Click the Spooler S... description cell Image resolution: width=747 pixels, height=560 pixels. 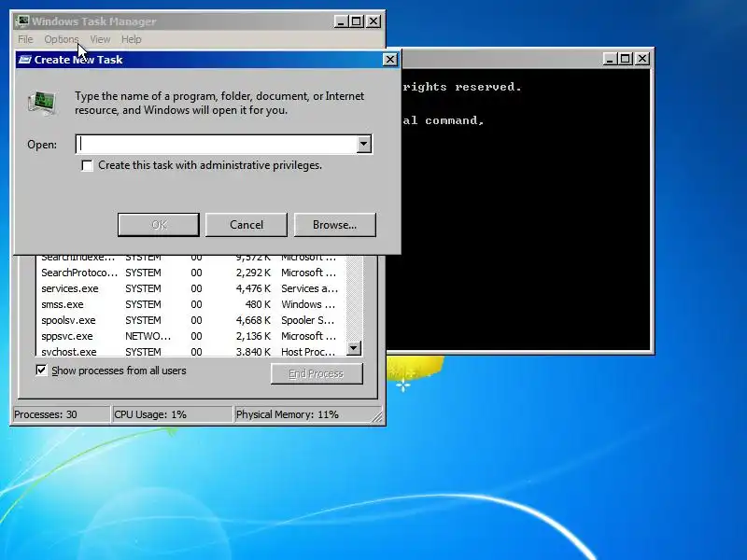[x=308, y=320]
